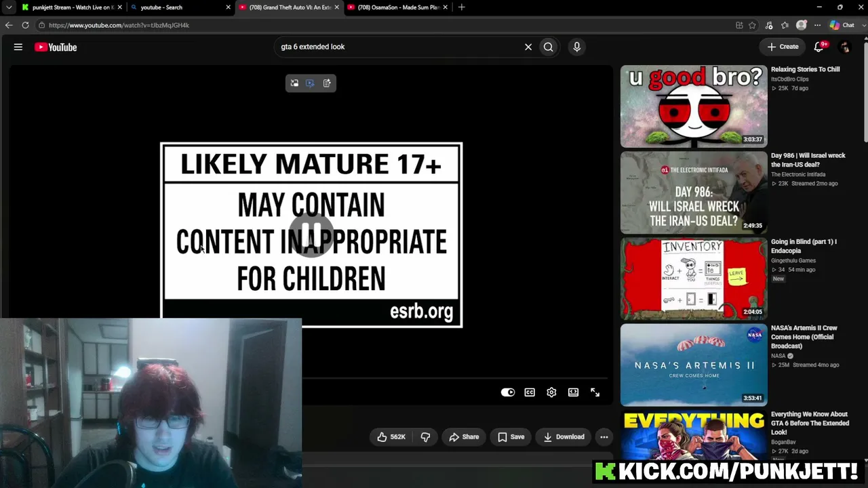The width and height of the screenshot is (868, 488).
Task: Switch to the 'youtube - Search' tab
Action: 179,7
